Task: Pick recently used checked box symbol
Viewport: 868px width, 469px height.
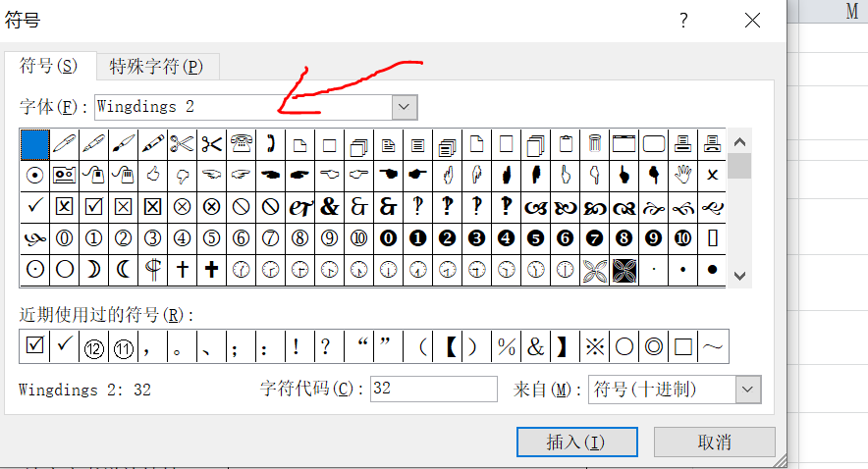Action: pyautogui.click(x=34, y=346)
